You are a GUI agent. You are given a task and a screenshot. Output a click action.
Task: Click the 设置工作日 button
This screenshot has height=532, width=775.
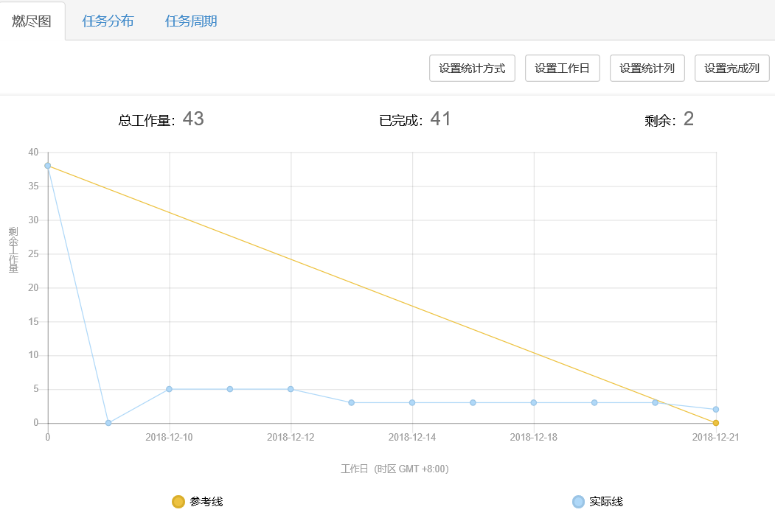(x=563, y=69)
